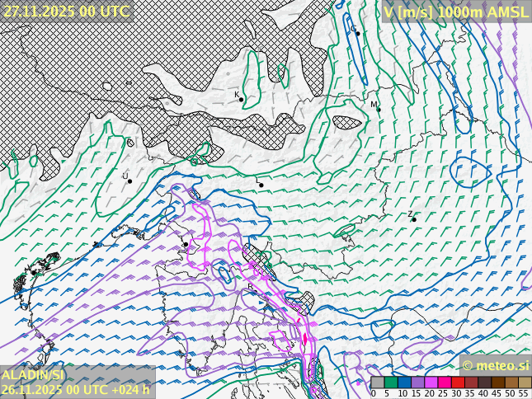Pick the gray 0 m/s legend swatch
This screenshot has height=399, width=532.
[377, 383]
